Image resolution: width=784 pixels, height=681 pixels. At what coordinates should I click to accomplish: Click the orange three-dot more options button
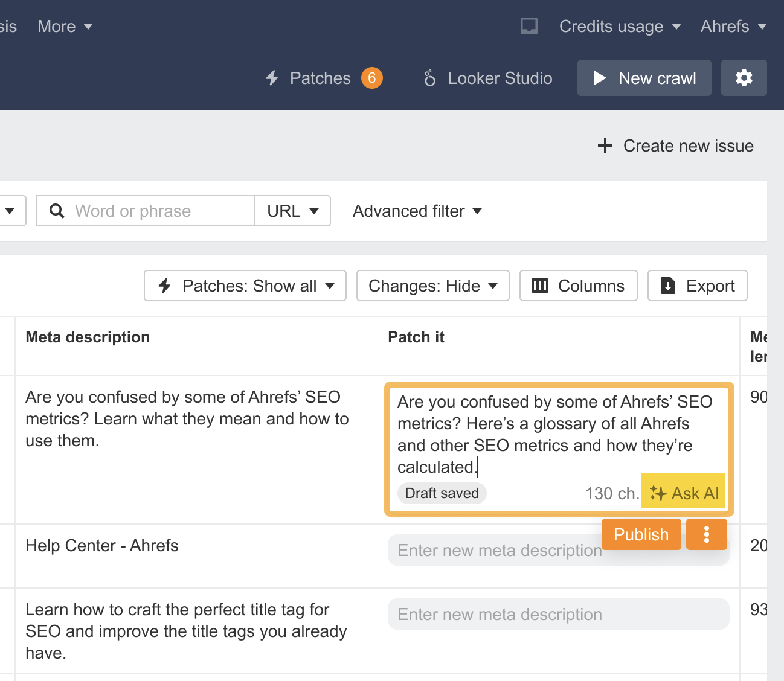point(706,534)
